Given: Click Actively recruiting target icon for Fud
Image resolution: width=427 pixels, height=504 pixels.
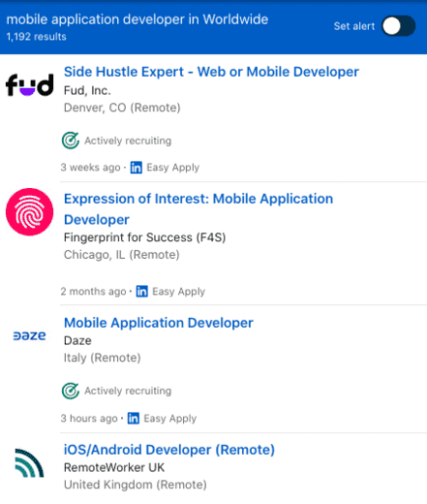Looking at the screenshot, I should click(x=71, y=141).
